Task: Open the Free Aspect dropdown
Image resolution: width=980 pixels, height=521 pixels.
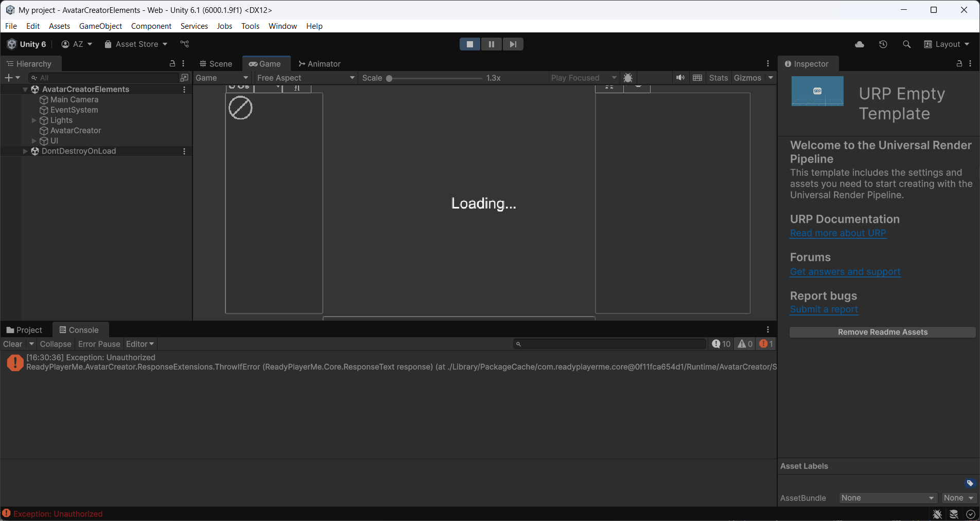Action: click(306, 78)
